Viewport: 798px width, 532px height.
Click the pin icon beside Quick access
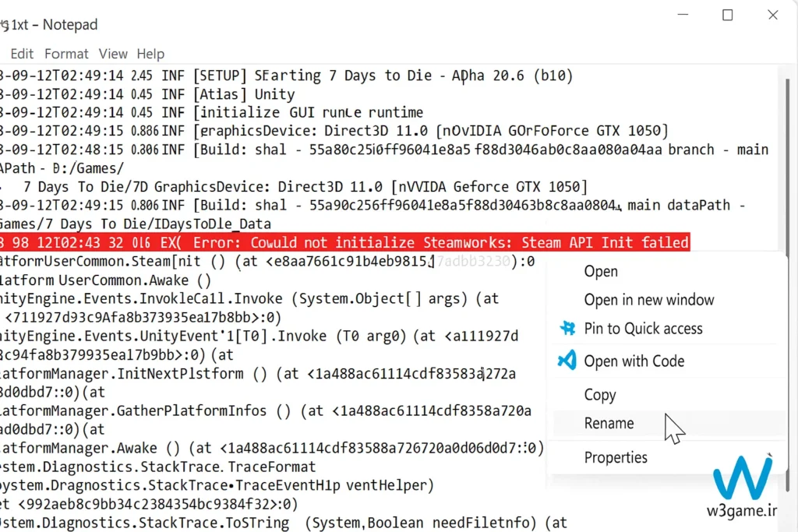click(567, 328)
